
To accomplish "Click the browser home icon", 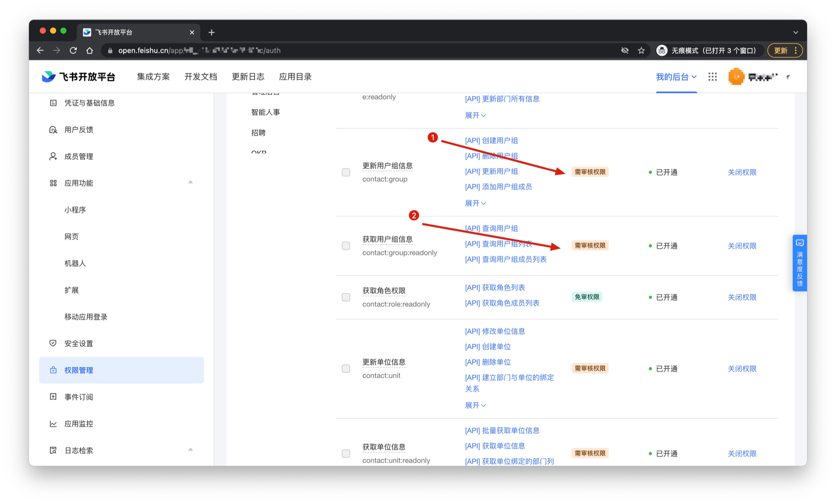I will tap(90, 50).
